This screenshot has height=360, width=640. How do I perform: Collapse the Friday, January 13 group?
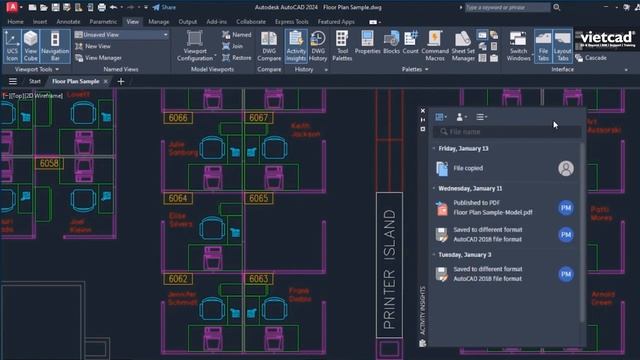tap(434, 149)
